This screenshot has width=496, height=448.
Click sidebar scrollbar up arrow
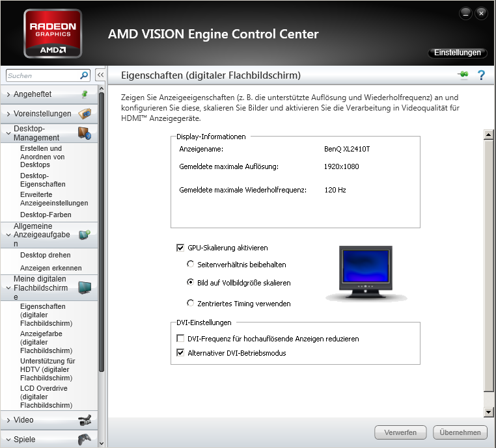click(x=102, y=88)
